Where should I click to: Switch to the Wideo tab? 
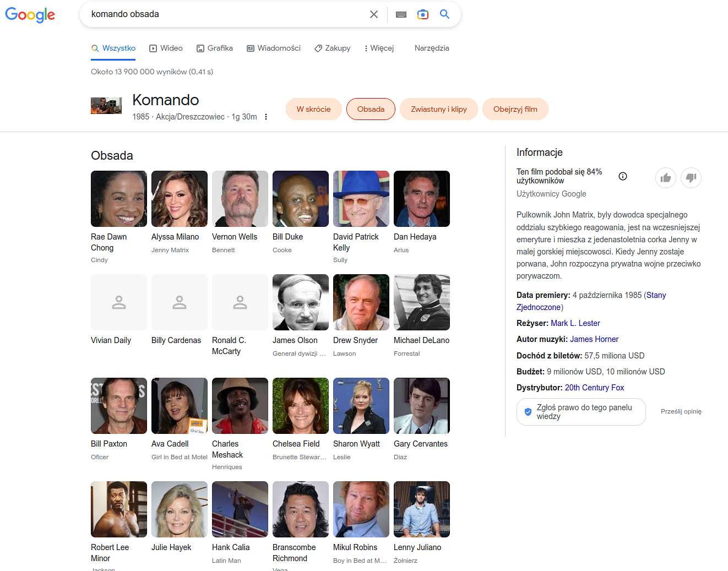tap(166, 48)
